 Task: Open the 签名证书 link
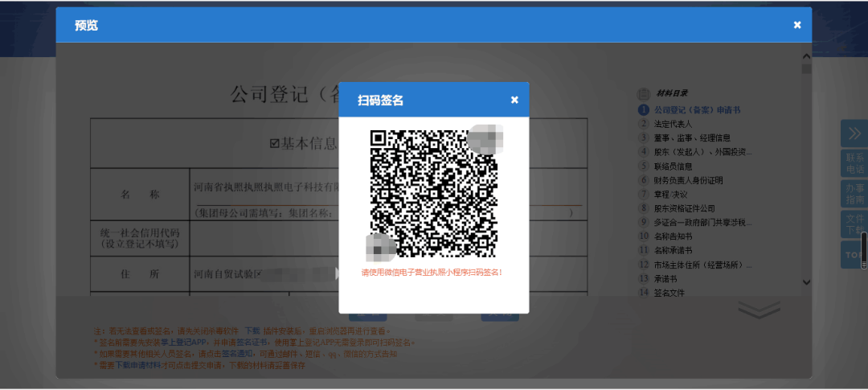[x=252, y=343]
